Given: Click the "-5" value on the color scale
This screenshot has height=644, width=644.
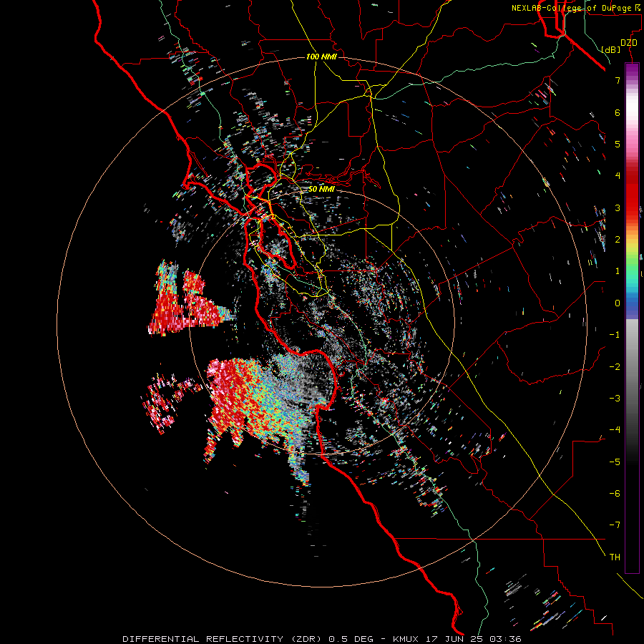Looking at the screenshot, I should (615, 462).
